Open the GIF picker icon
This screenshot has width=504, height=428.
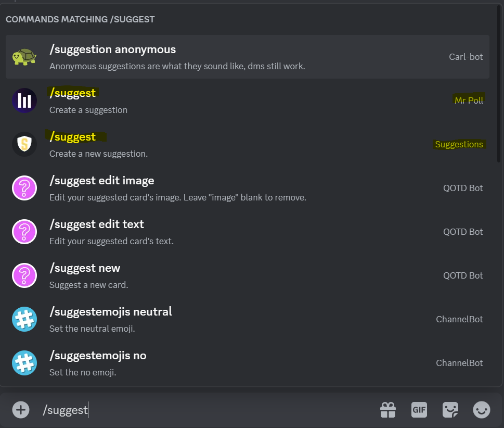[x=419, y=410]
